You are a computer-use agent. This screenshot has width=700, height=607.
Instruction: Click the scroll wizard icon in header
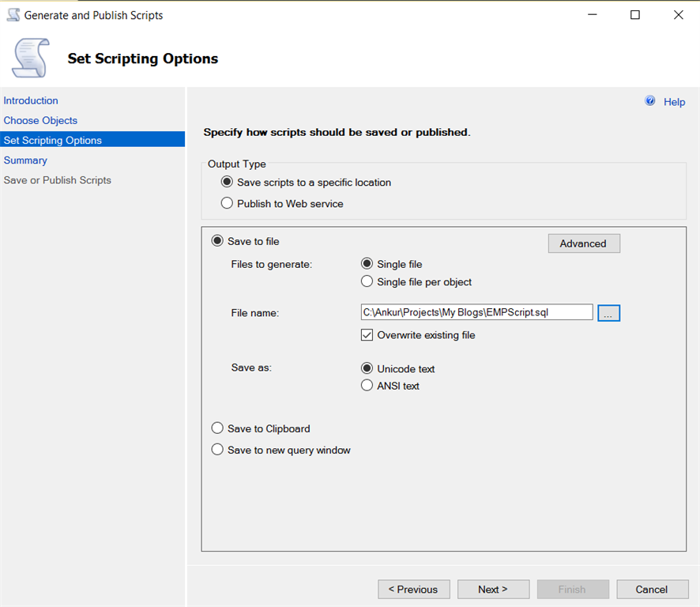(28, 58)
